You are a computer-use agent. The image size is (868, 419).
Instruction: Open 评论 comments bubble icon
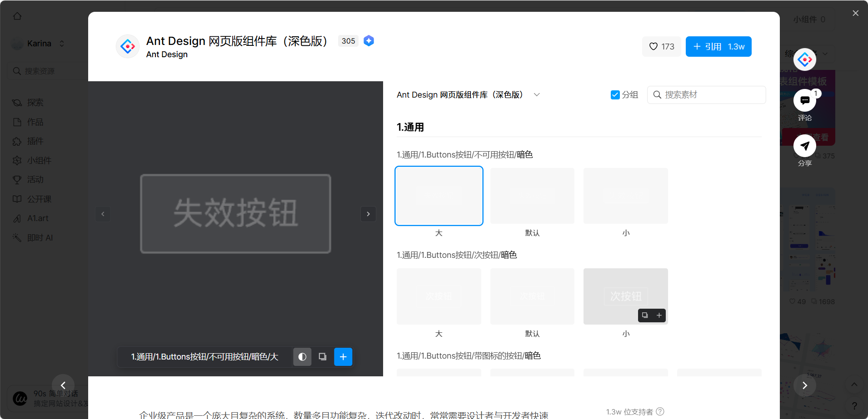click(x=805, y=100)
